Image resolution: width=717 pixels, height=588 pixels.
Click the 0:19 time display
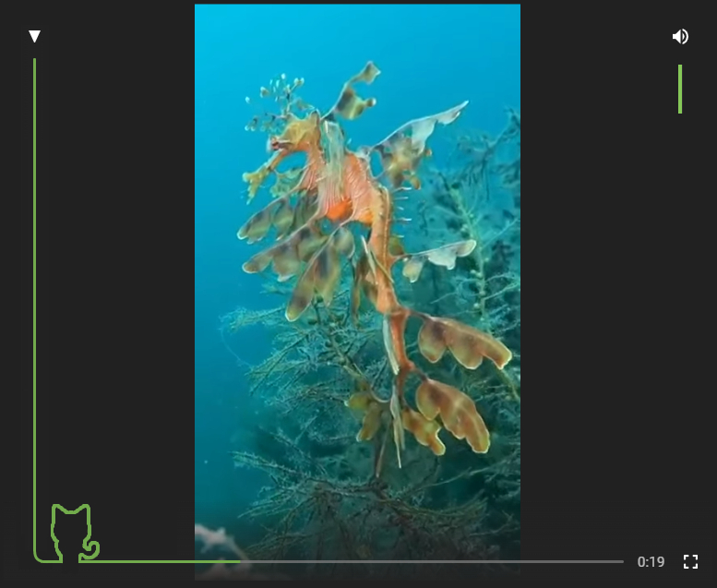651,562
